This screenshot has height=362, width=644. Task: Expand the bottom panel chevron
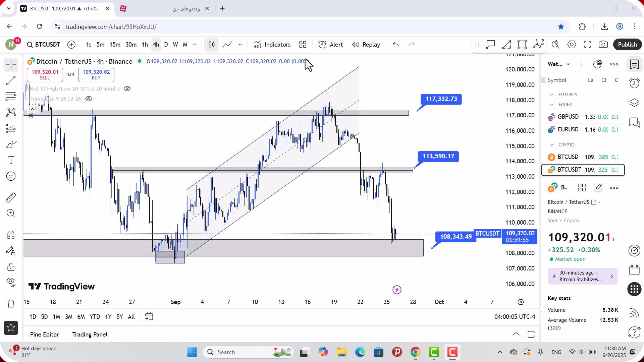click(516, 334)
